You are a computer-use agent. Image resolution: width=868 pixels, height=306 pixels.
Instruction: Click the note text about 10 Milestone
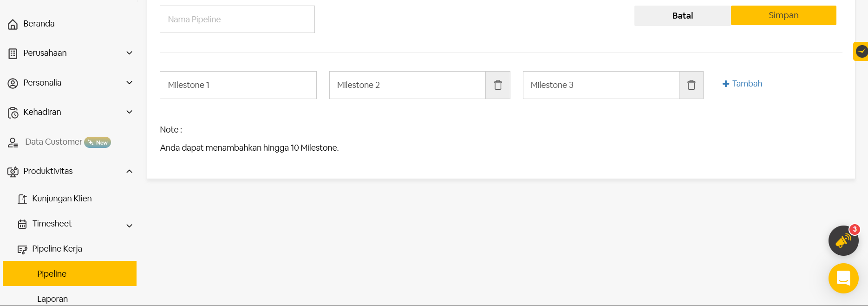(x=249, y=148)
